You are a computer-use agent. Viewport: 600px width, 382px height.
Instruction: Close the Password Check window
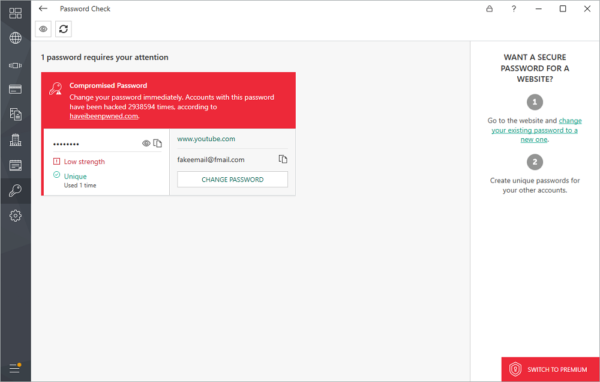coord(587,8)
